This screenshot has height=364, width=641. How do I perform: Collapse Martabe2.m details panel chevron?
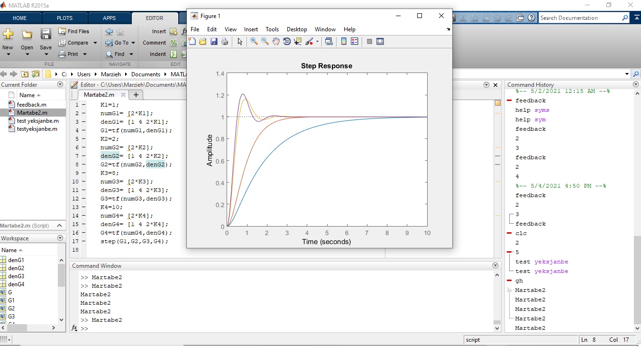[x=59, y=226]
